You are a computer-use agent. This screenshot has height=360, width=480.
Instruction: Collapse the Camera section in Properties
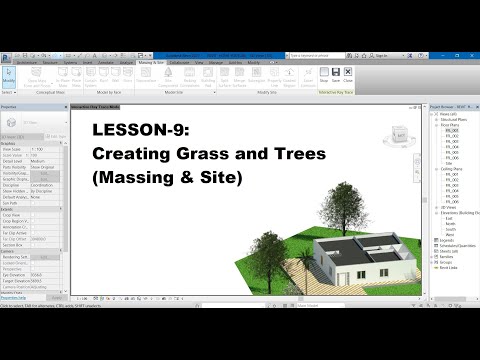point(61,251)
